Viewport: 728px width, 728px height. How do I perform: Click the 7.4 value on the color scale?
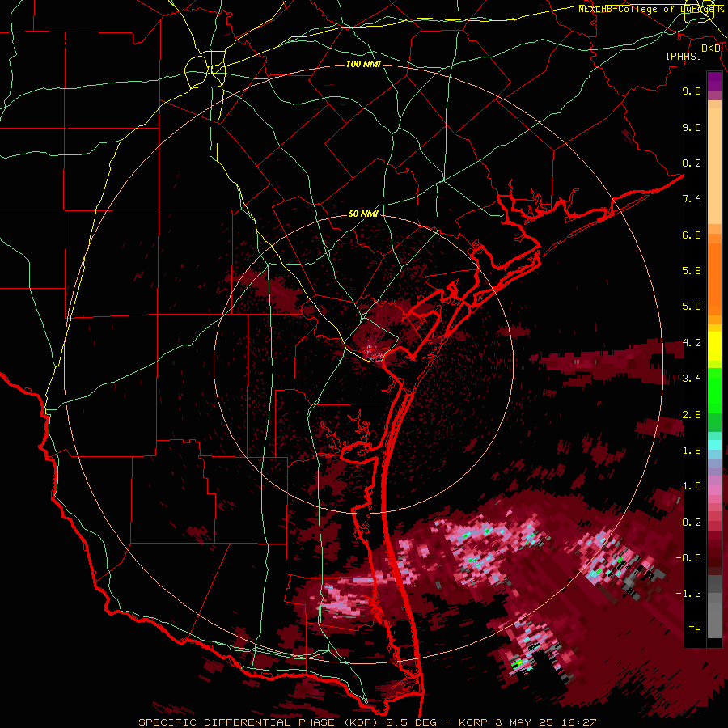[692, 199]
